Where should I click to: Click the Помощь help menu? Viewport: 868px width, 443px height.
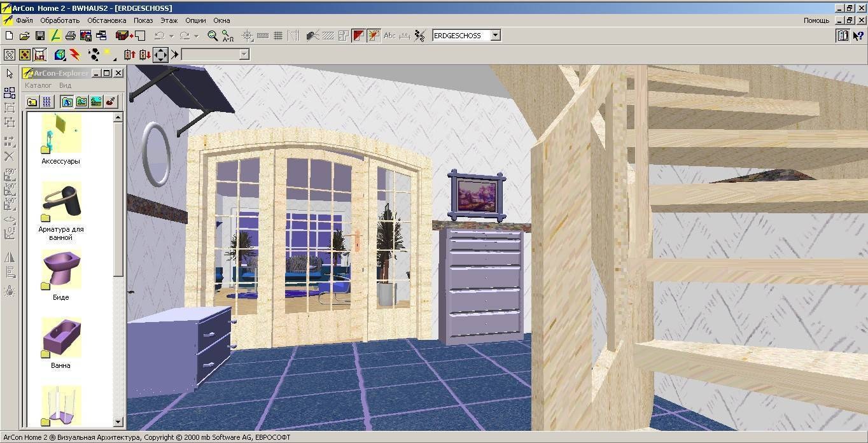(x=816, y=20)
